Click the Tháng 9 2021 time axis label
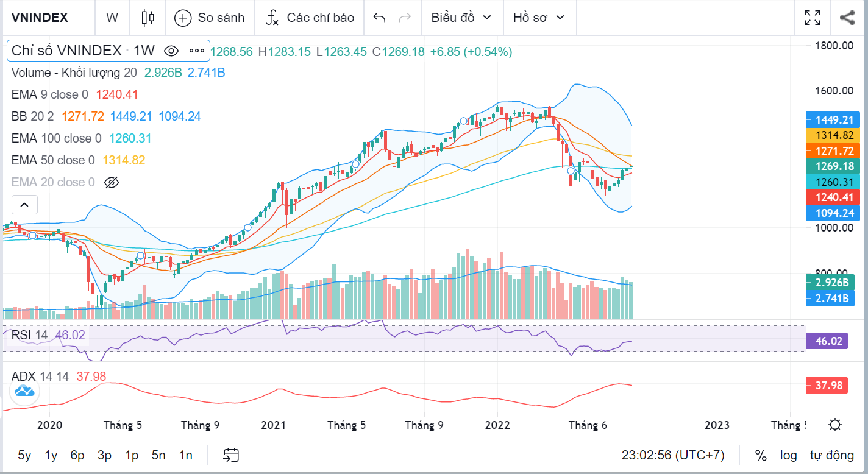 pos(424,425)
